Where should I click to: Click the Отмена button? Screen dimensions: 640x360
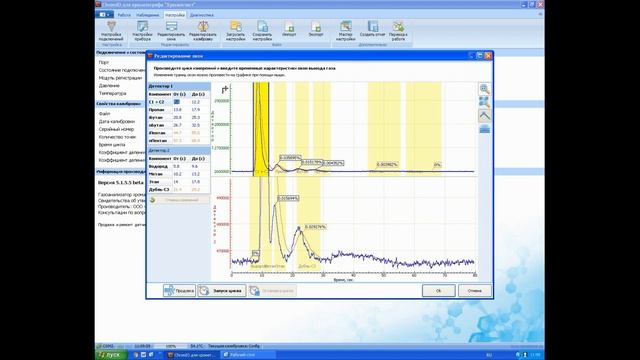474,291
